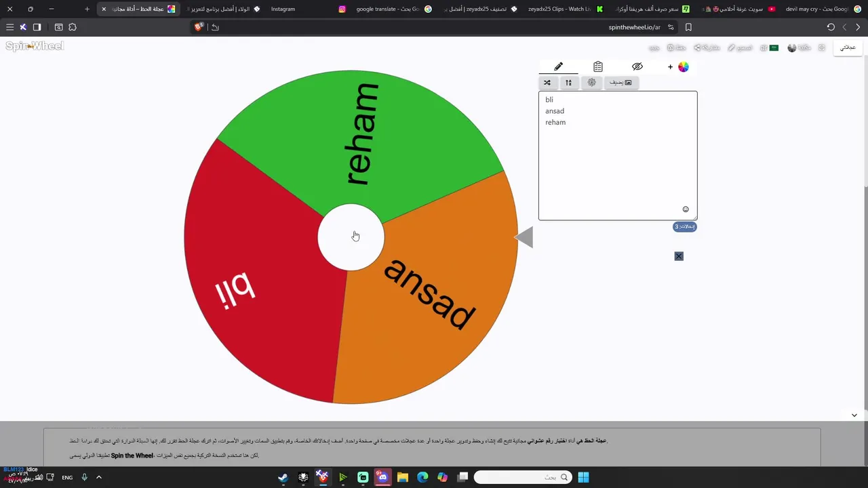Open the Copilot taskbar icon

tap(442, 477)
